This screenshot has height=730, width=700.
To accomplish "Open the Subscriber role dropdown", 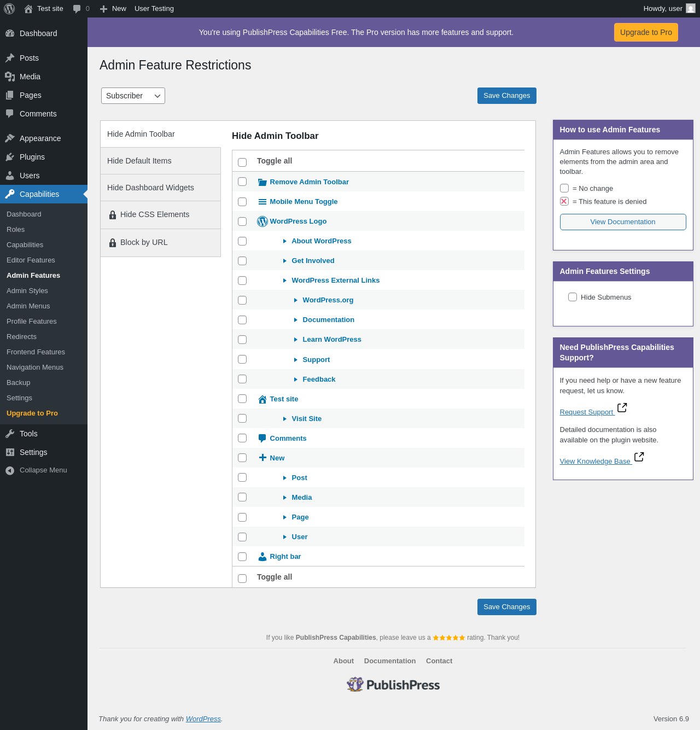I will (133, 96).
